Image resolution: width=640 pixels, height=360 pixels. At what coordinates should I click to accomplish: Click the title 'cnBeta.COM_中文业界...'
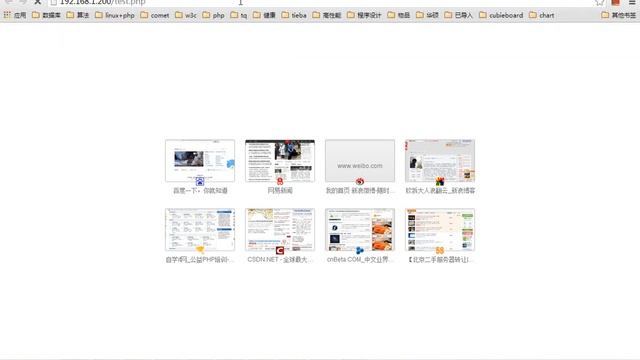point(360,260)
